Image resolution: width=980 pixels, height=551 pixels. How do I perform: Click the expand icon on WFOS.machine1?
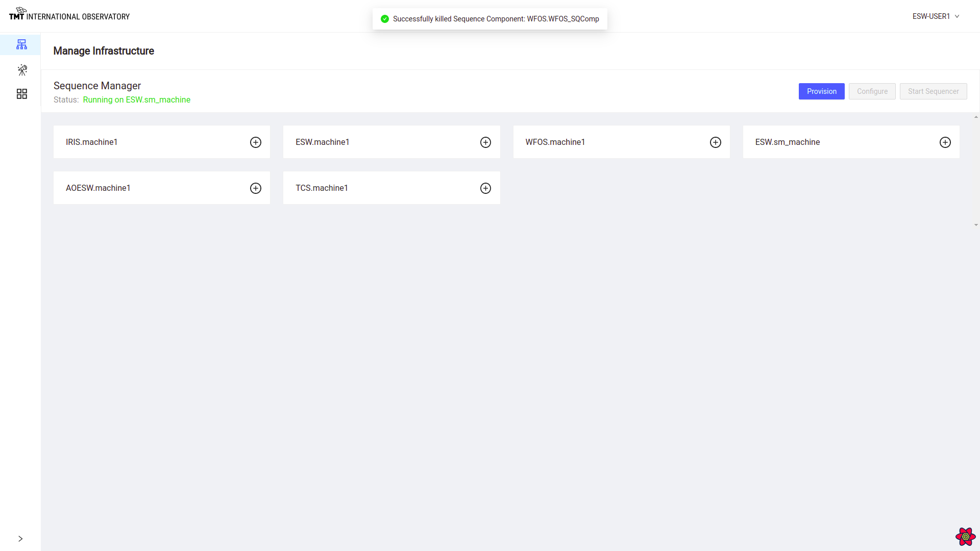click(x=716, y=142)
